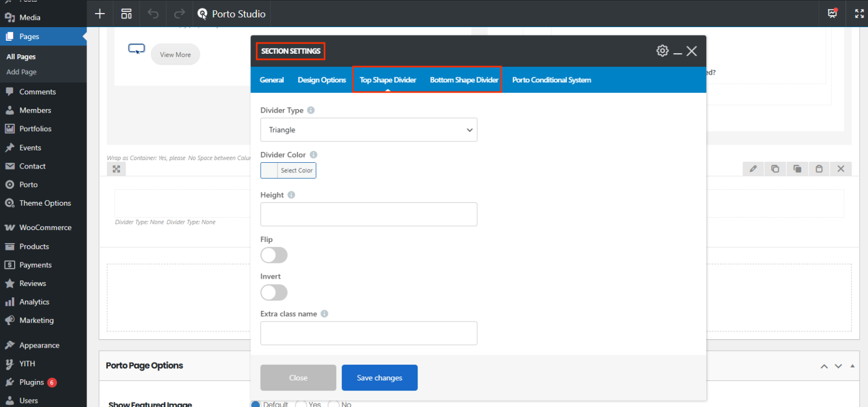Open the templates layout icon in toolbar
This screenshot has width=868, height=407.
tap(127, 14)
